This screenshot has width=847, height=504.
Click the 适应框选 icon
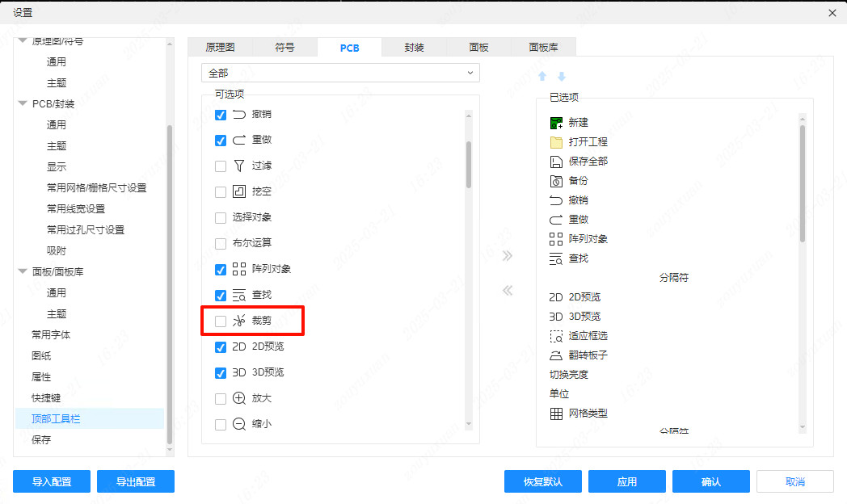click(x=557, y=335)
